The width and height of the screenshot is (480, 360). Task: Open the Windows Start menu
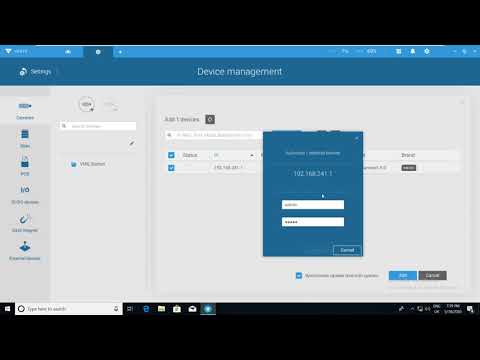point(7,309)
